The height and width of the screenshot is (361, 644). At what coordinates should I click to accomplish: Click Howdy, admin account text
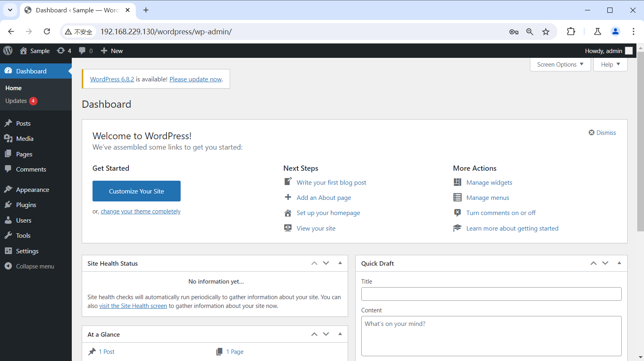pos(603,51)
